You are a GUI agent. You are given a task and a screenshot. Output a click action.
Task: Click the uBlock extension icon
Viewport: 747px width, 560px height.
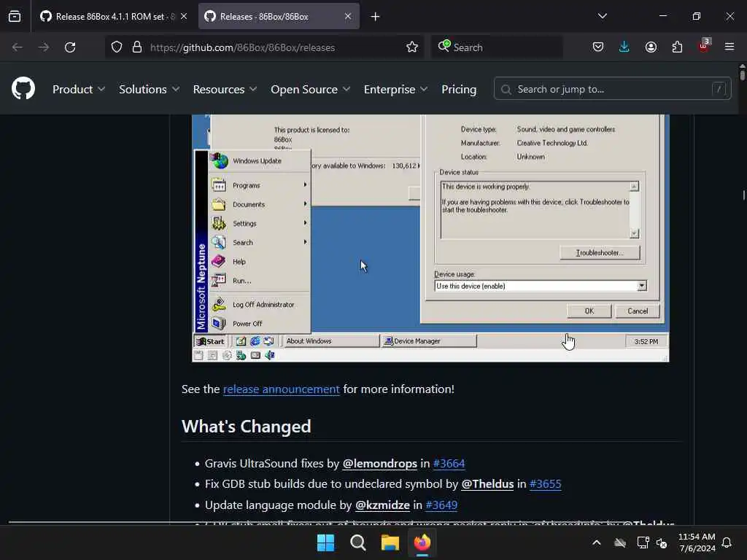click(704, 46)
